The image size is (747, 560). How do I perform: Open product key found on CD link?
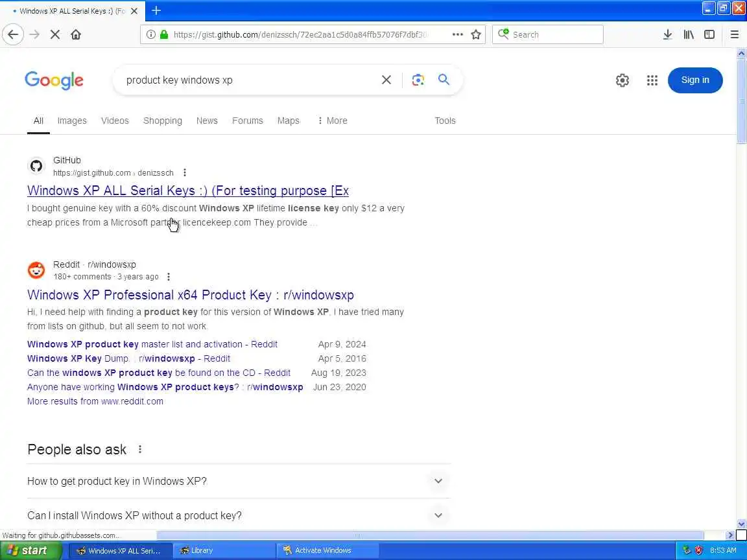tap(159, 373)
